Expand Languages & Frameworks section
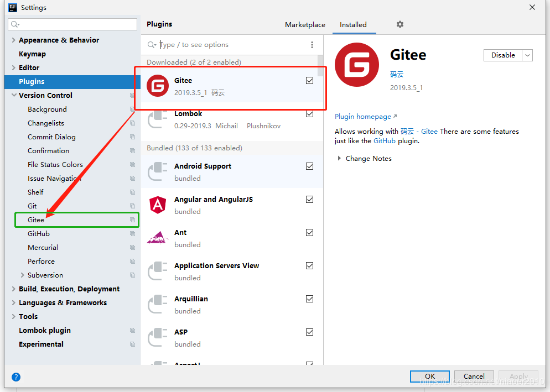Screen dimensions: 550x392 [13, 302]
